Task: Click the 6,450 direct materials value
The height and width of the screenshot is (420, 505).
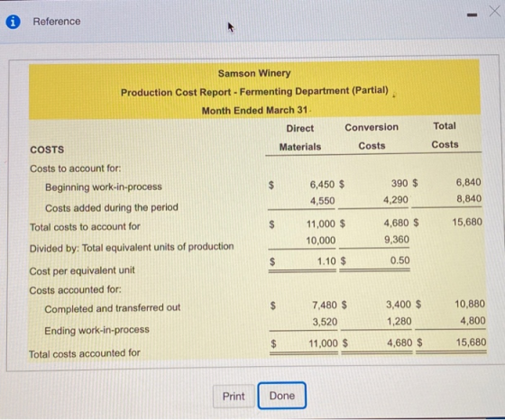Action: [x=322, y=185]
